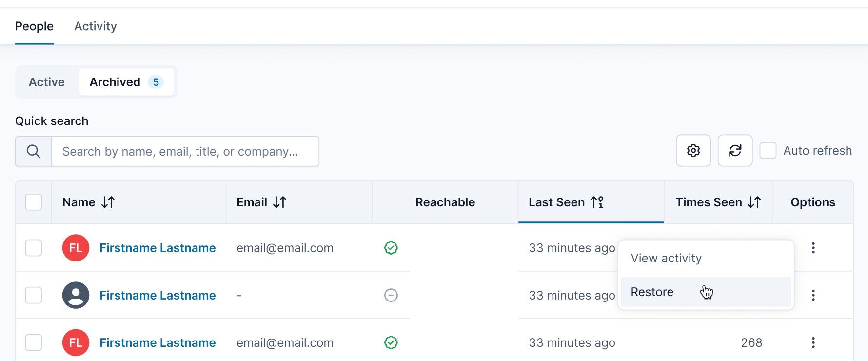Click the green reachable checkmark in first row
This screenshot has height=361, width=868.
(391, 248)
